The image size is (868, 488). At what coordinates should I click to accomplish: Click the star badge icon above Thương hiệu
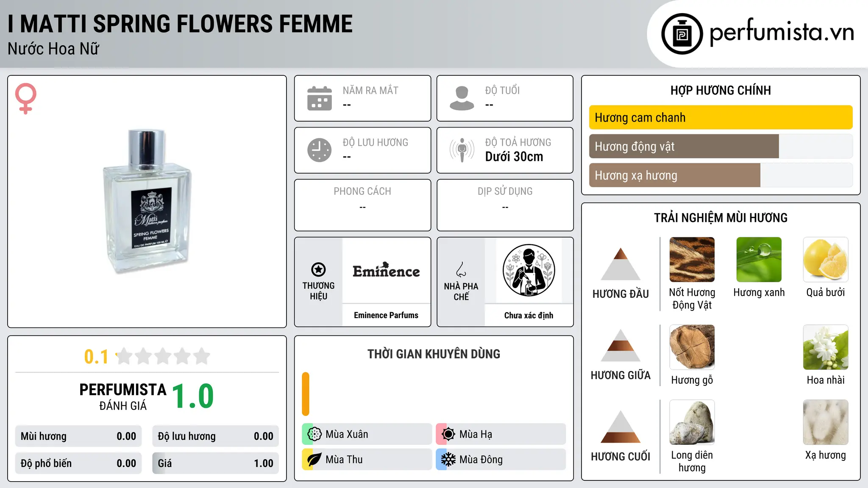pos(318,269)
